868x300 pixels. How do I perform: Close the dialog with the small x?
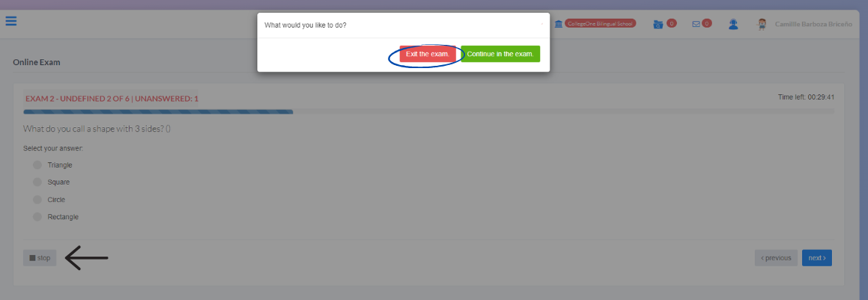click(542, 24)
